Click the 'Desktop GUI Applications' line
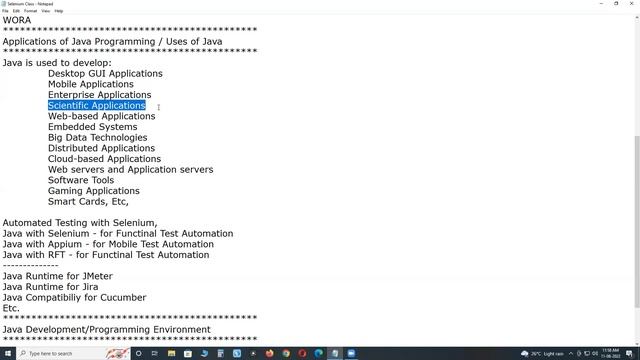This screenshot has width=640, height=360. 105,73
